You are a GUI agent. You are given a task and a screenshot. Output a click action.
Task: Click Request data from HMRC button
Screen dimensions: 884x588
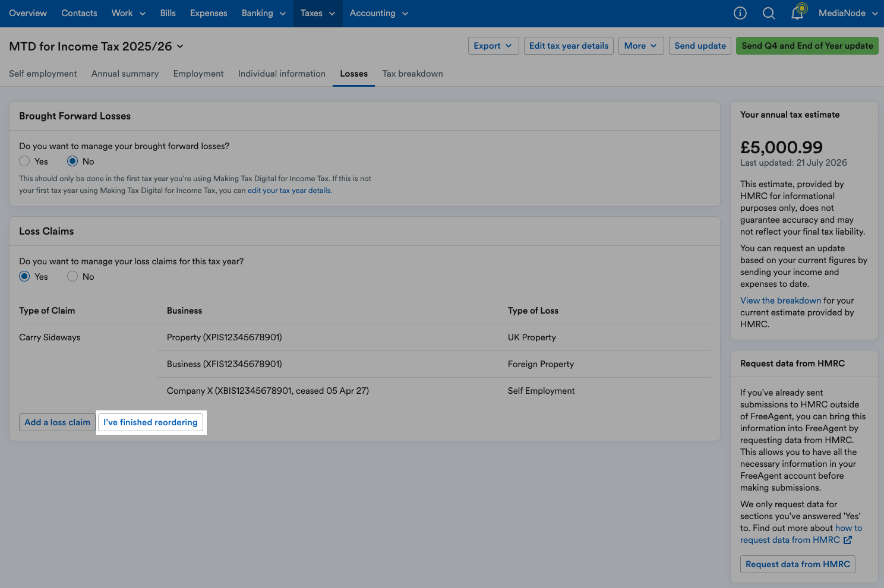798,564
